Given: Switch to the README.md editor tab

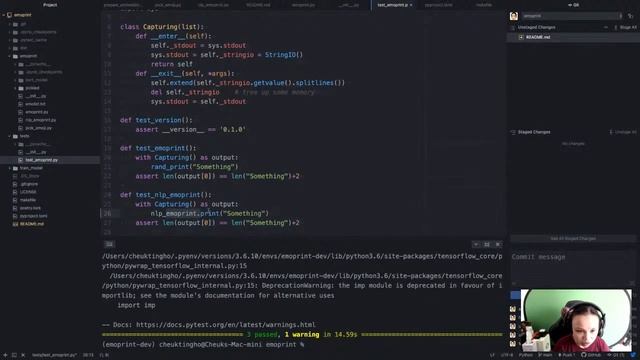Looking at the screenshot, I should tap(258, 5).
